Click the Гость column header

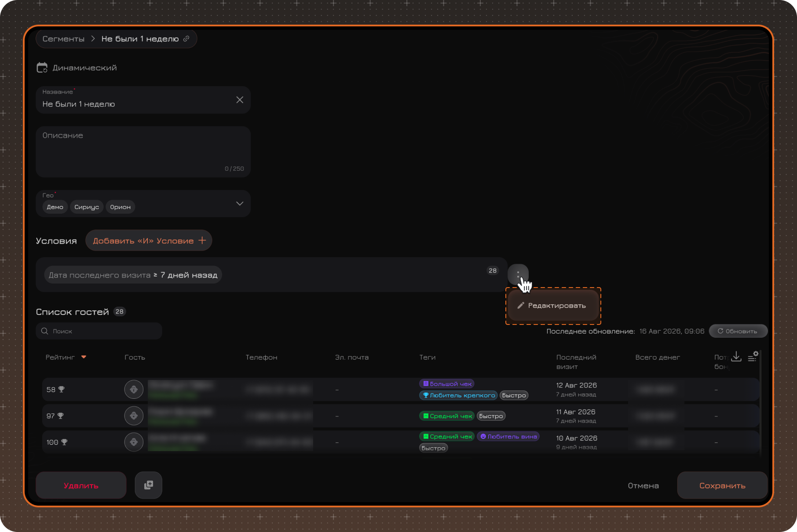pos(135,357)
